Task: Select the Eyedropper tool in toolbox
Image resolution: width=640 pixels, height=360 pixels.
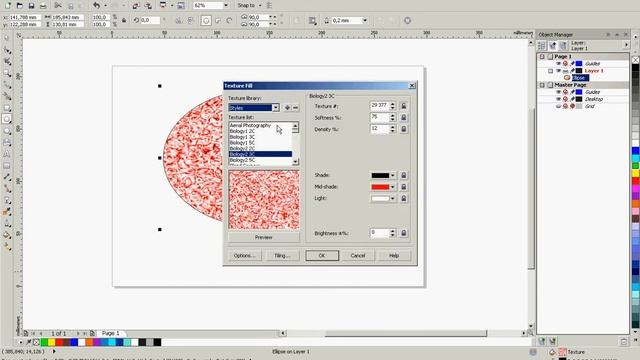Action: tap(7, 212)
